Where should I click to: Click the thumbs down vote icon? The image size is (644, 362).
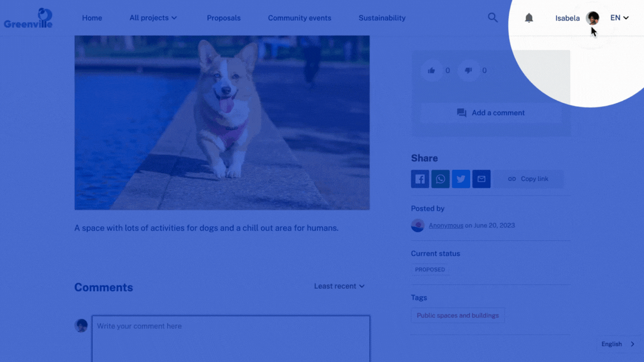tap(468, 70)
